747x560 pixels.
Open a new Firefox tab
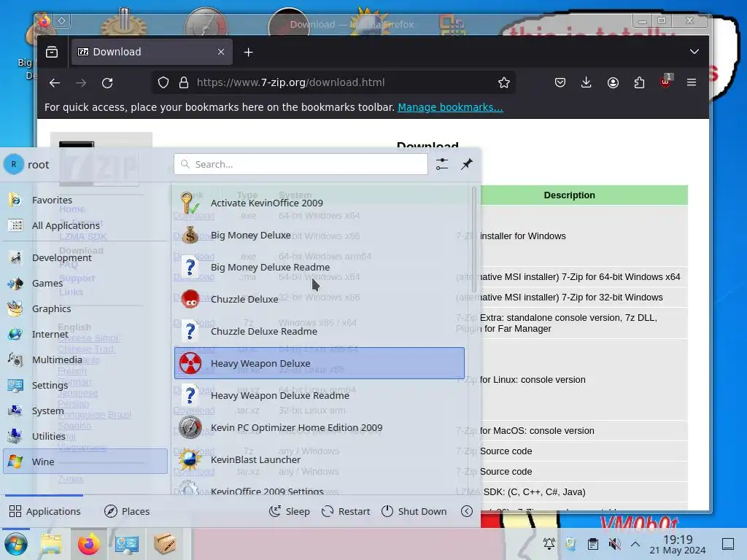click(248, 52)
